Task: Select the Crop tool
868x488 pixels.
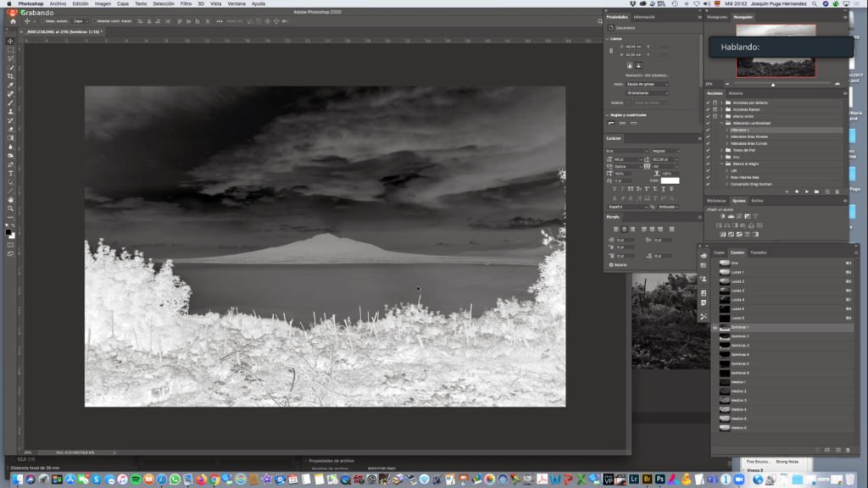Action: click(x=10, y=76)
